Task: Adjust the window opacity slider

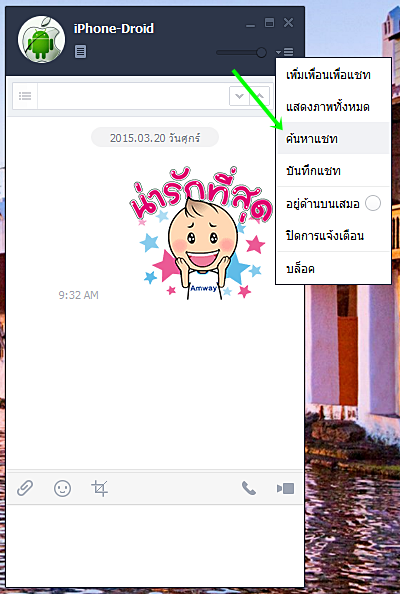Action: point(241,52)
